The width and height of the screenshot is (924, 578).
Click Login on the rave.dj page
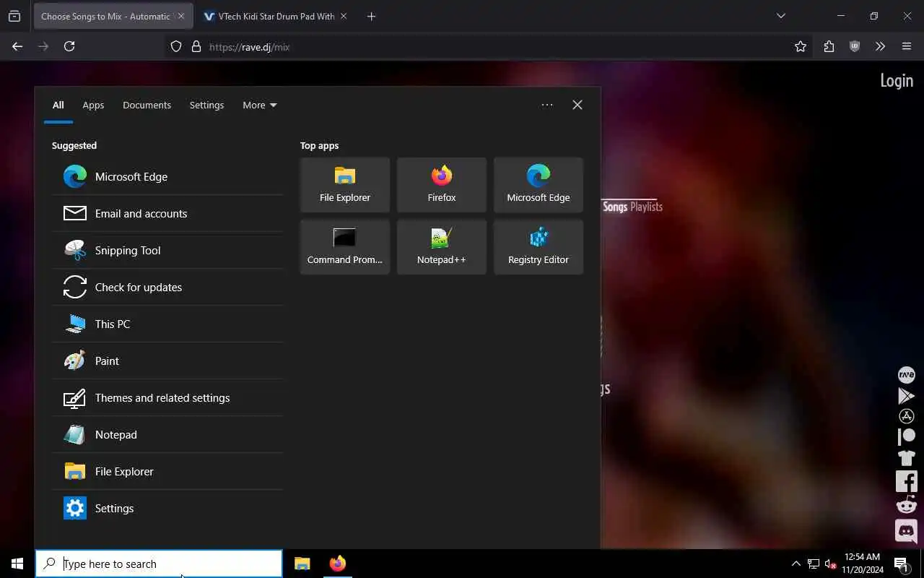pyautogui.click(x=897, y=80)
